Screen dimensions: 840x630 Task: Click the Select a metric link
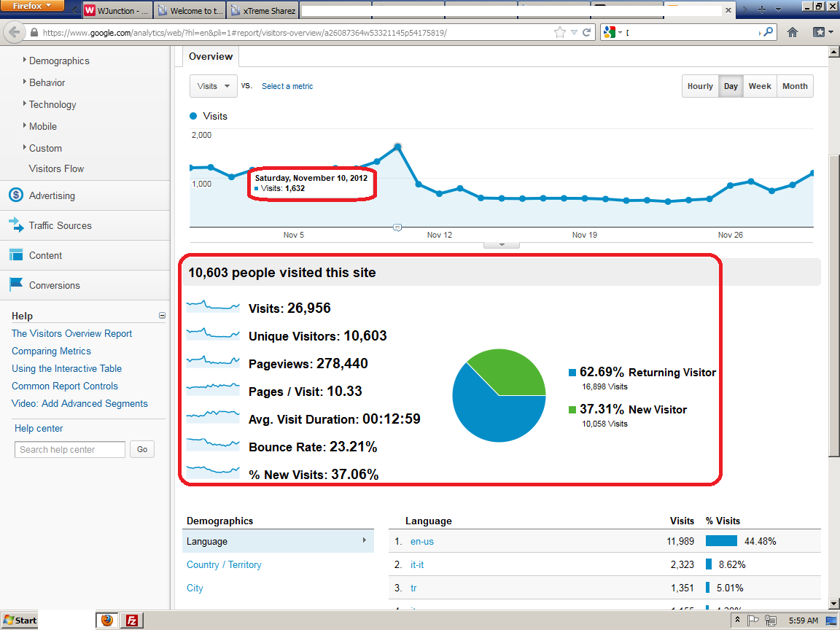pos(287,86)
